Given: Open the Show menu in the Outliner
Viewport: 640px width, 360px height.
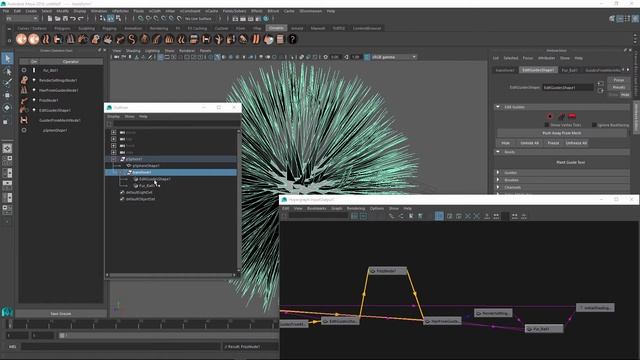Looking at the screenshot, I should tap(129, 117).
